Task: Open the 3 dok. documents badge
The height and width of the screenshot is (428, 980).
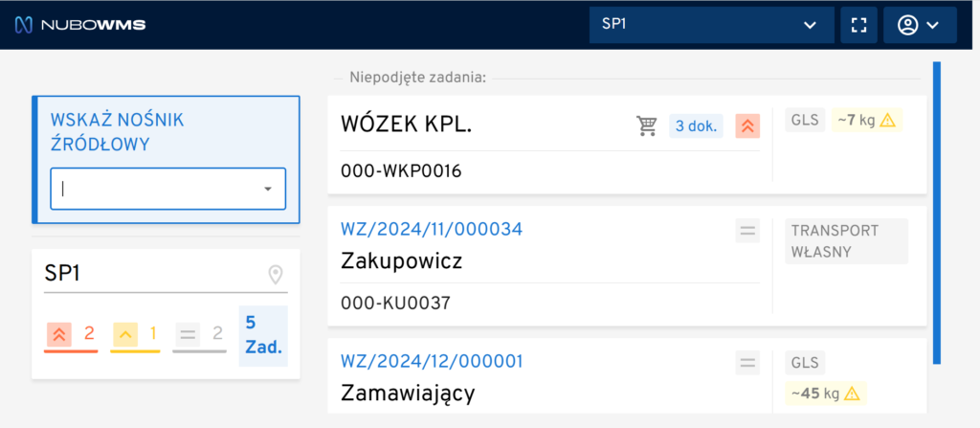Action: point(696,125)
